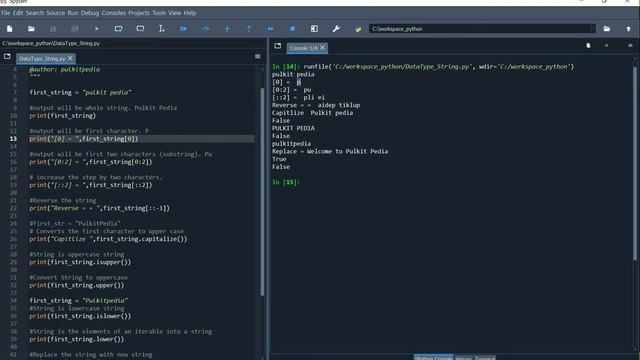Step over the current line in debugger
This screenshot has width=640, height=360.
click(205, 29)
